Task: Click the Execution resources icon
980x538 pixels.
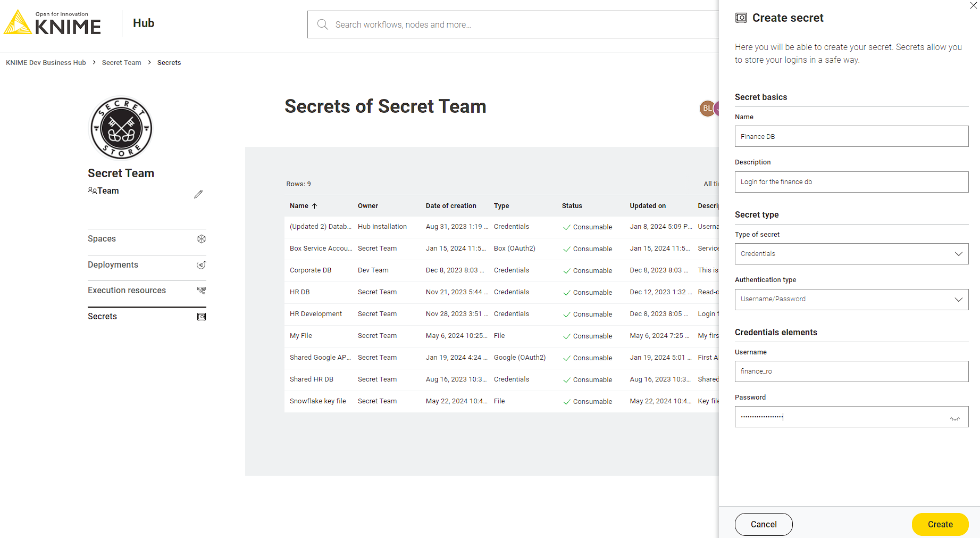Action: coord(202,291)
